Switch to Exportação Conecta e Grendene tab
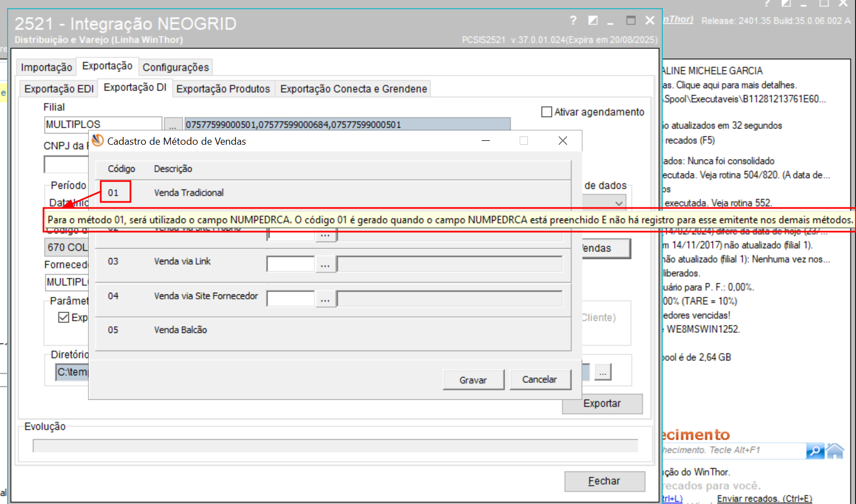Screen dimensions: 856x504 pos(353,89)
